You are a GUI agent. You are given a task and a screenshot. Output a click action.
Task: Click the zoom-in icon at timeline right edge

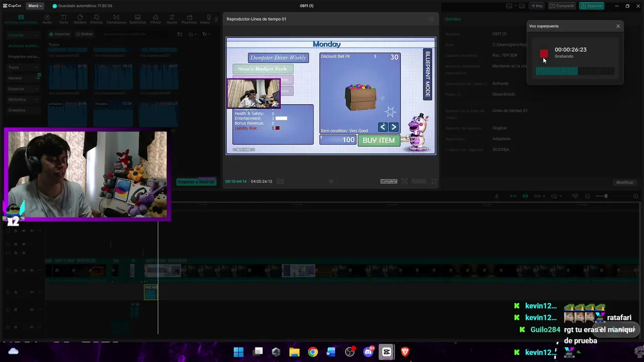635,196
